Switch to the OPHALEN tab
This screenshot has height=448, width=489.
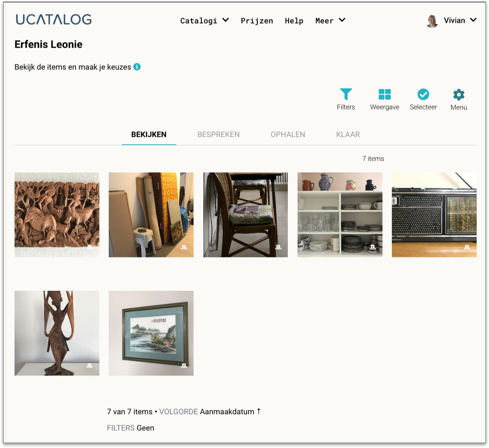tap(288, 134)
